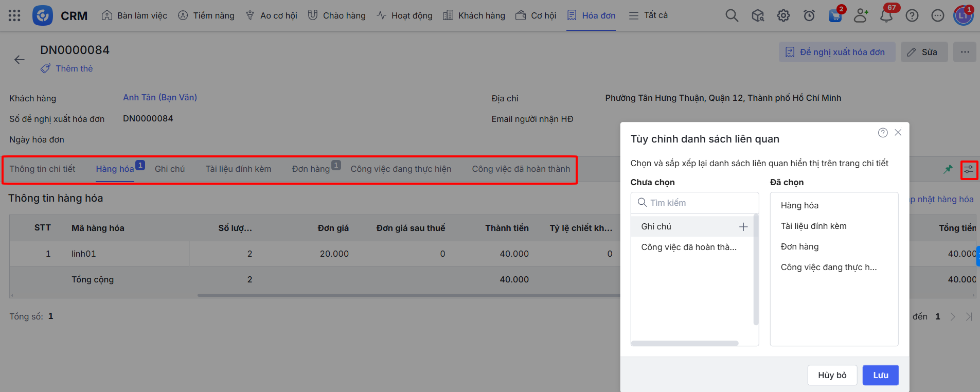Open the notifications bell icon
980x392 pixels.
point(886,16)
